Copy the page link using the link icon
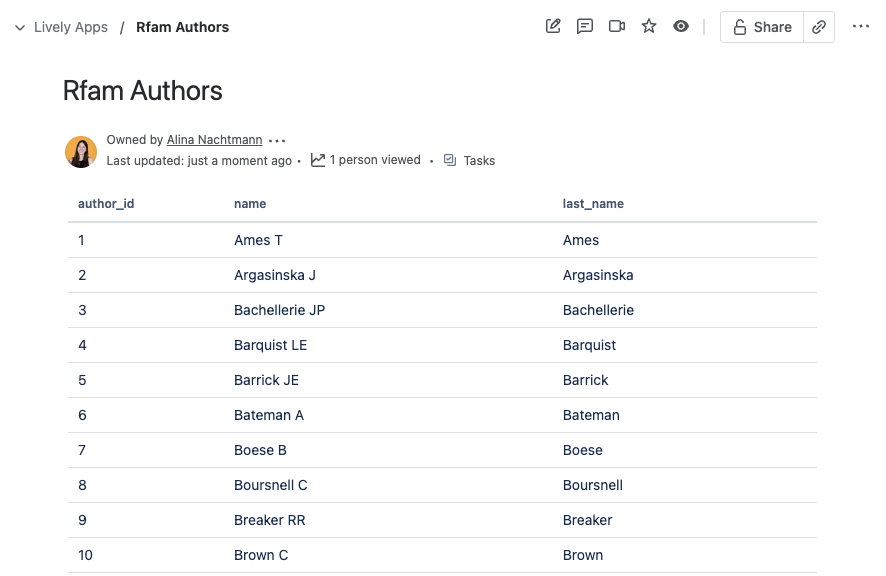The height and width of the screenshot is (576, 886). [819, 27]
